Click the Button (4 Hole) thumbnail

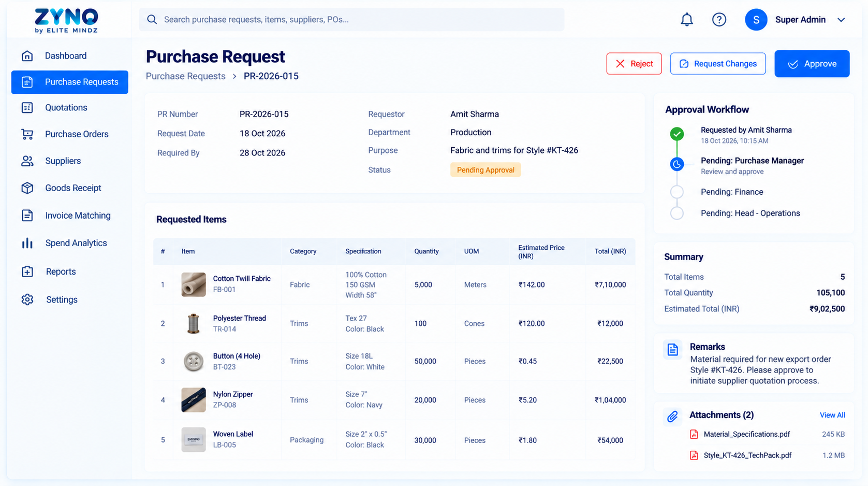[194, 361]
